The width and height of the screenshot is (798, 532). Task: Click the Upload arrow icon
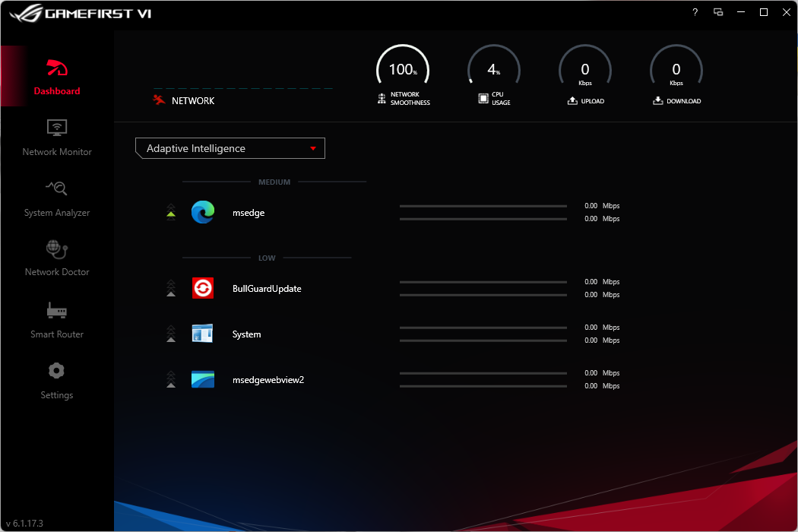(x=572, y=100)
